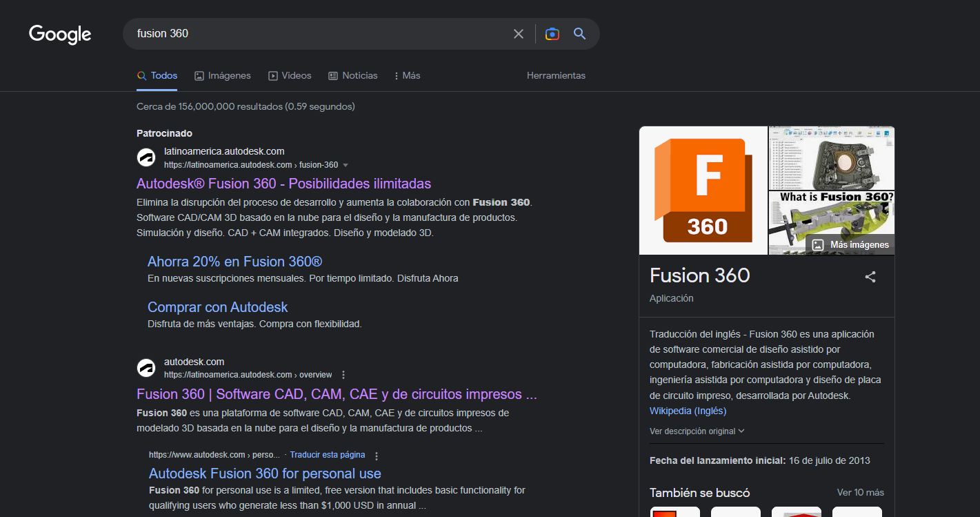Click the Fusion 360 orange logo image

(703, 191)
